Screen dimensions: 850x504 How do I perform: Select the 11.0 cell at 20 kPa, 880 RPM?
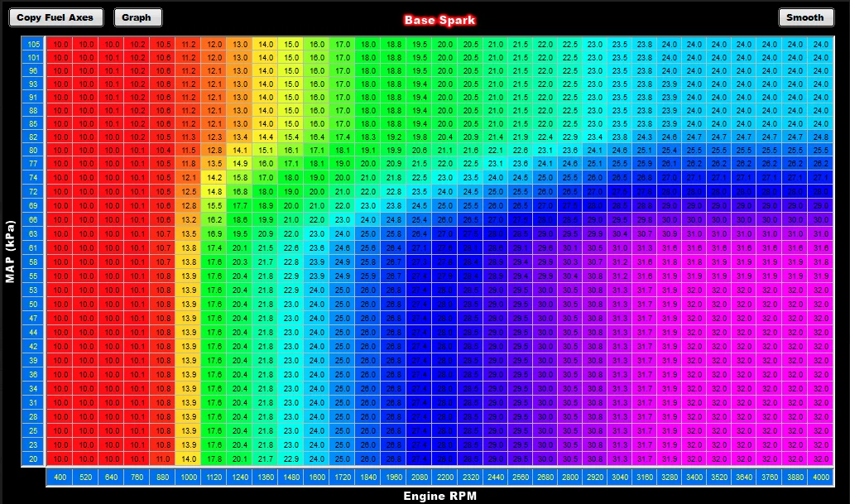point(162,459)
